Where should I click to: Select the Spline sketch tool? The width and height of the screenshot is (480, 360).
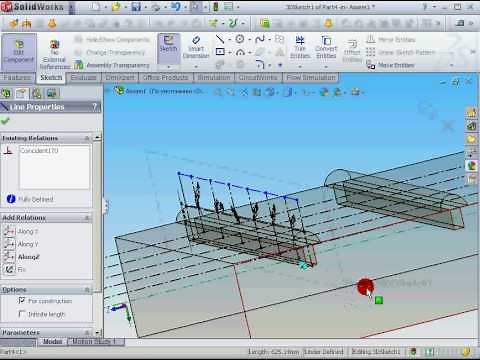260,39
